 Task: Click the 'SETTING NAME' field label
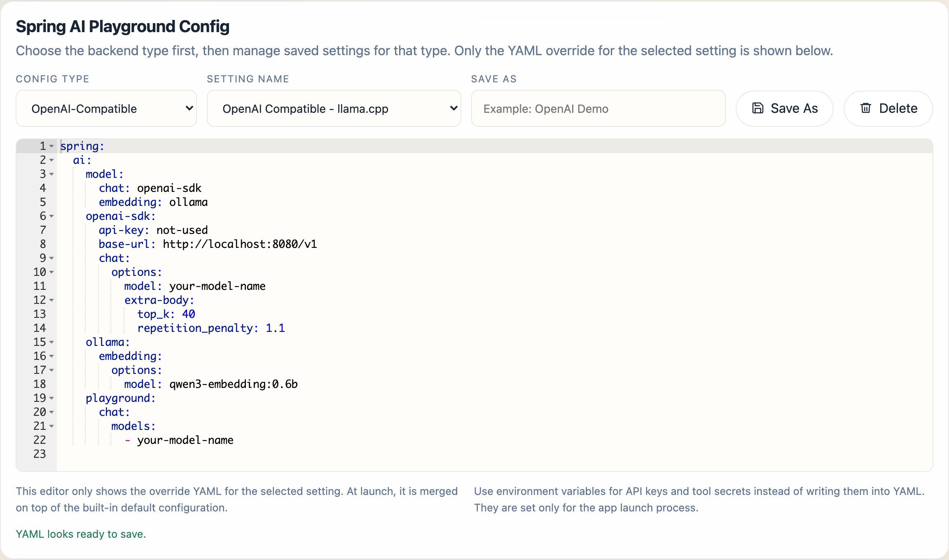(x=248, y=79)
